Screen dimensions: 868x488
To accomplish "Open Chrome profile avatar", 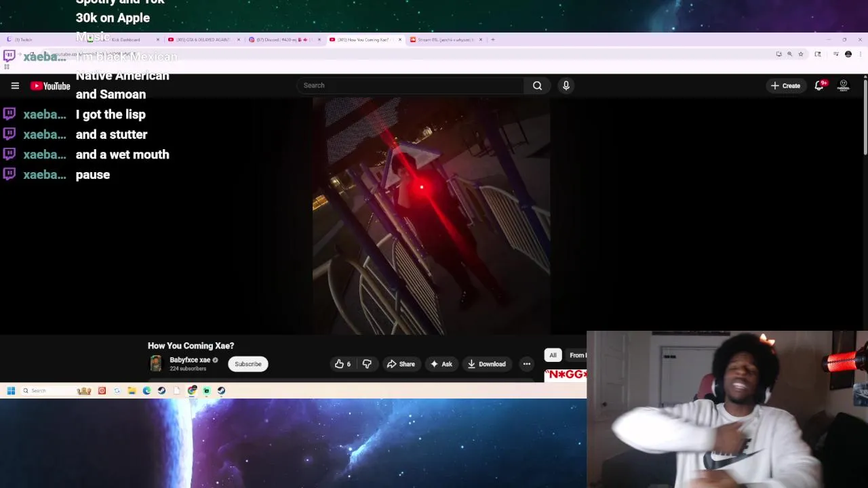I will click(848, 54).
